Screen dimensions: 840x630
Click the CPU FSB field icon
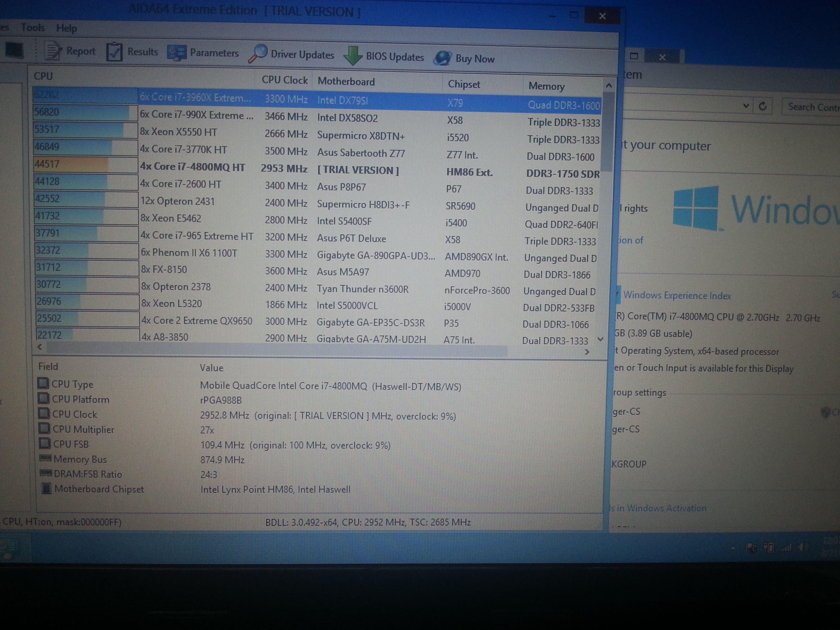[45, 443]
